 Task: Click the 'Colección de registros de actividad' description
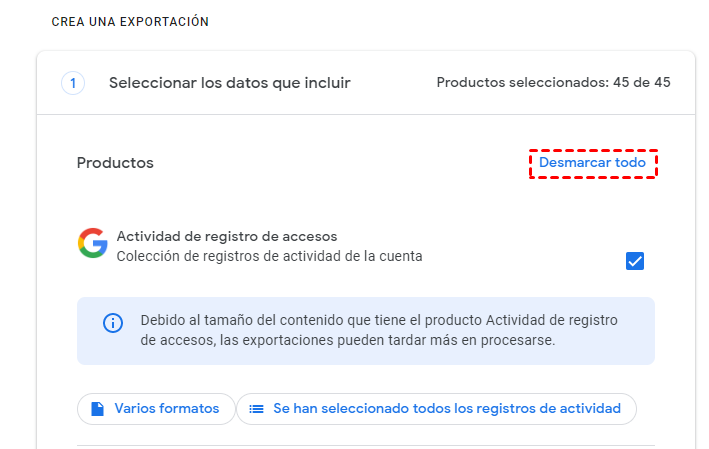click(269, 256)
